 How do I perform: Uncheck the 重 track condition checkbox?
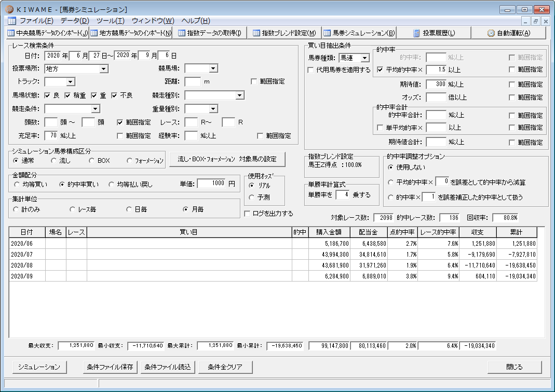point(94,95)
